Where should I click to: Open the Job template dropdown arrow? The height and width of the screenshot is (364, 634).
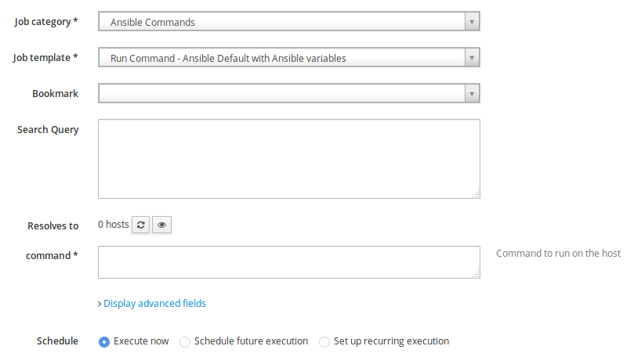point(472,58)
